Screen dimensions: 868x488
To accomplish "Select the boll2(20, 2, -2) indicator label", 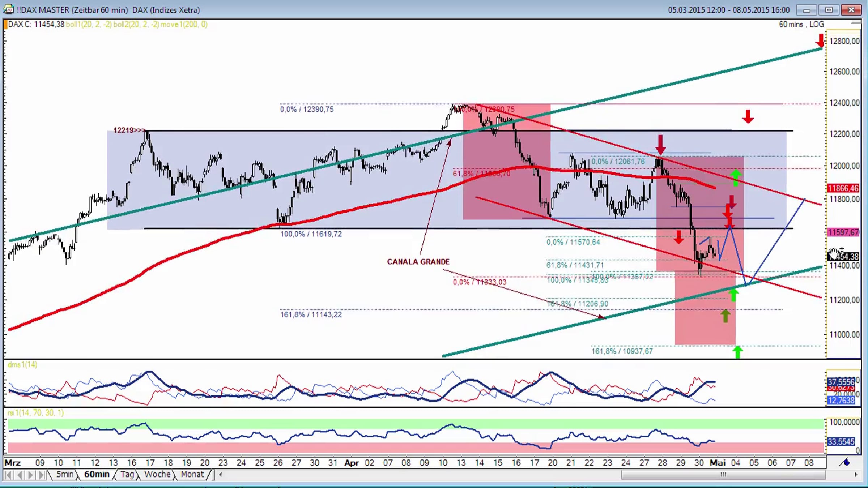I will tap(136, 25).
